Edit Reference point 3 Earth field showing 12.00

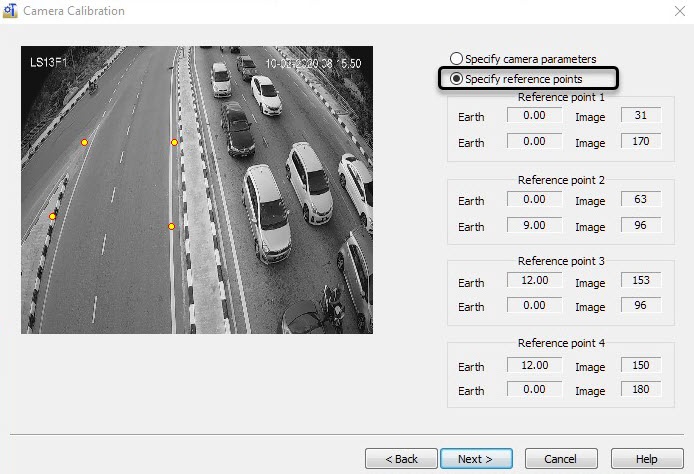534,280
